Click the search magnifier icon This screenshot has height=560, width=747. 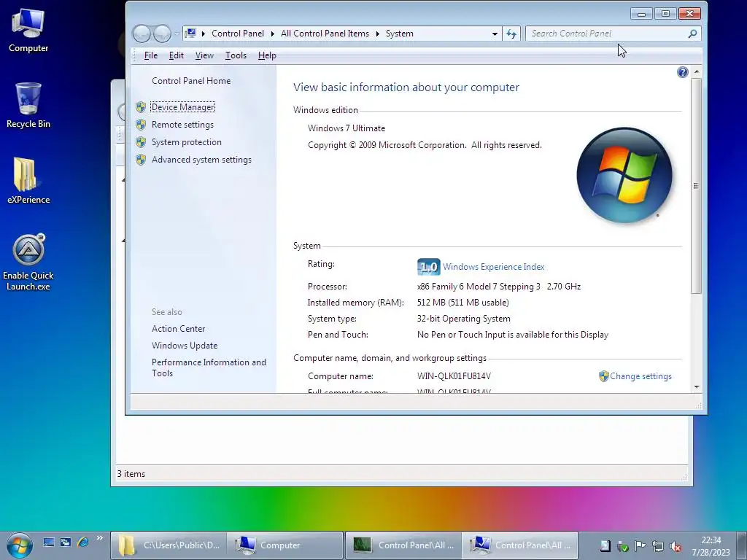click(693, 34)
